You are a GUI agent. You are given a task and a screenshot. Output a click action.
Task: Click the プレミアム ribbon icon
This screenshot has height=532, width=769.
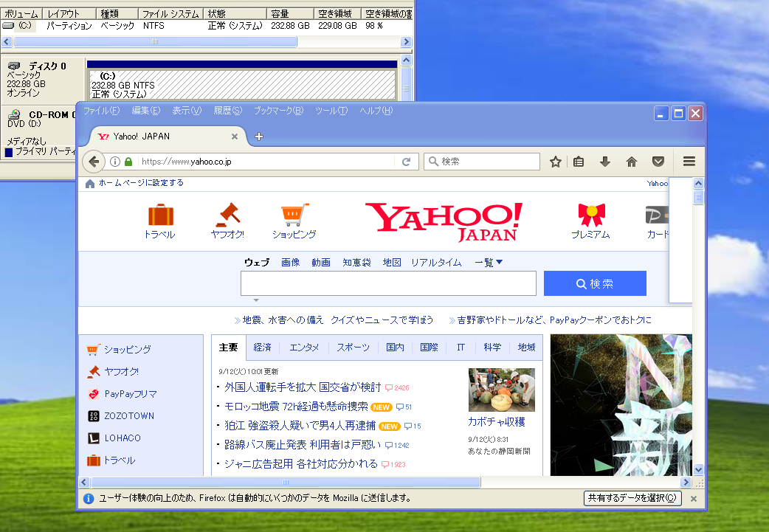pos(591,215)
